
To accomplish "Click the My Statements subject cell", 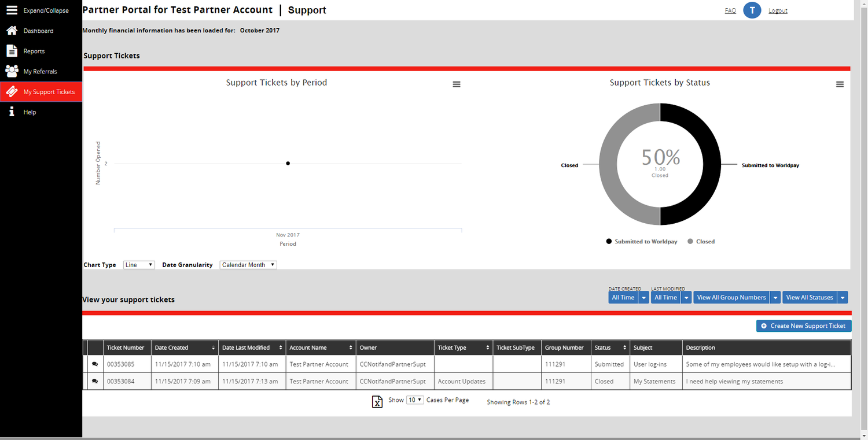I will (x=656, y=381).
